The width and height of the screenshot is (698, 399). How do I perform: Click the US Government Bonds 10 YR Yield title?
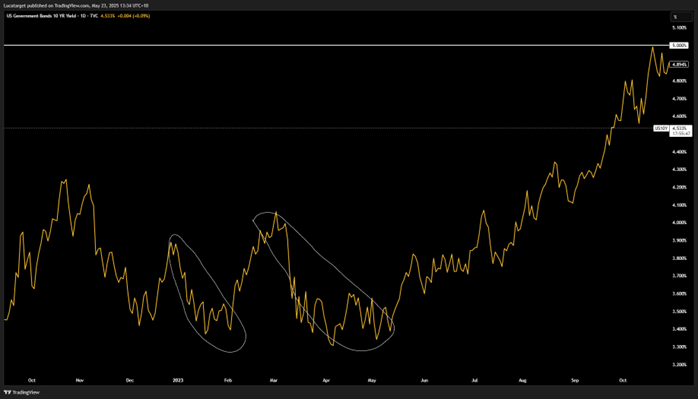point(41,16)
